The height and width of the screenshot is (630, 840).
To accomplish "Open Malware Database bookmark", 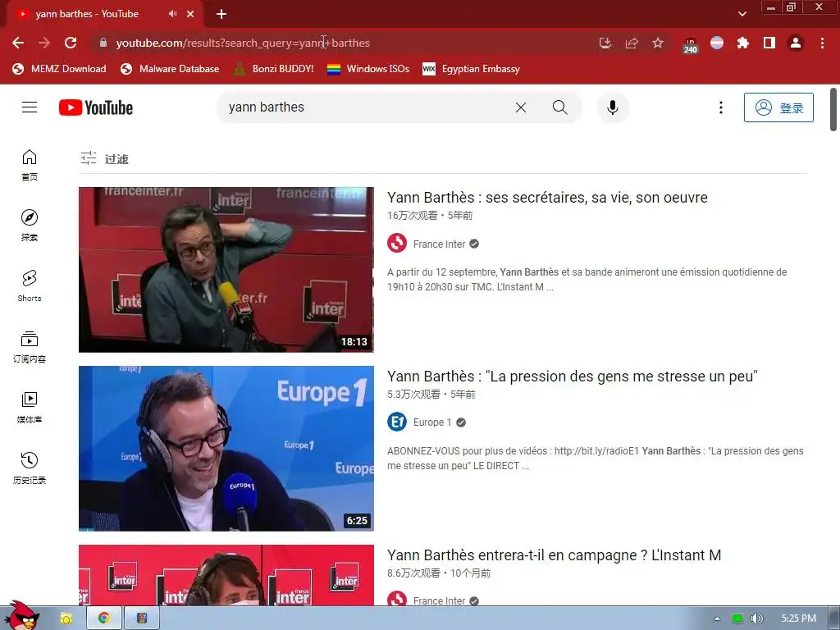I will [171, 69].
